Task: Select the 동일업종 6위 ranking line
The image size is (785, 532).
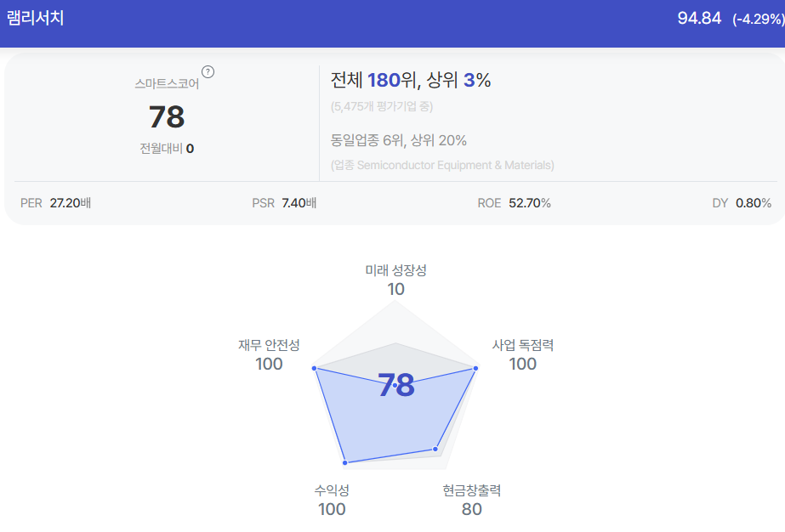Action: pos(399,140)
